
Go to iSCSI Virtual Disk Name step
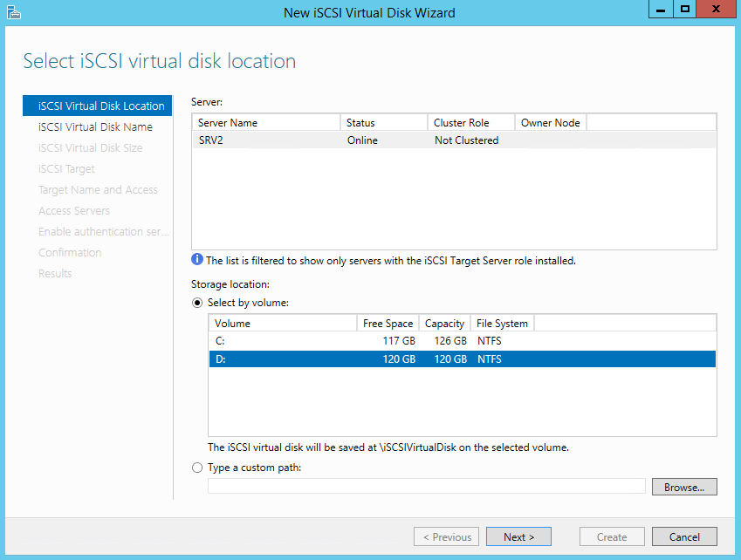tap(95, 127)
